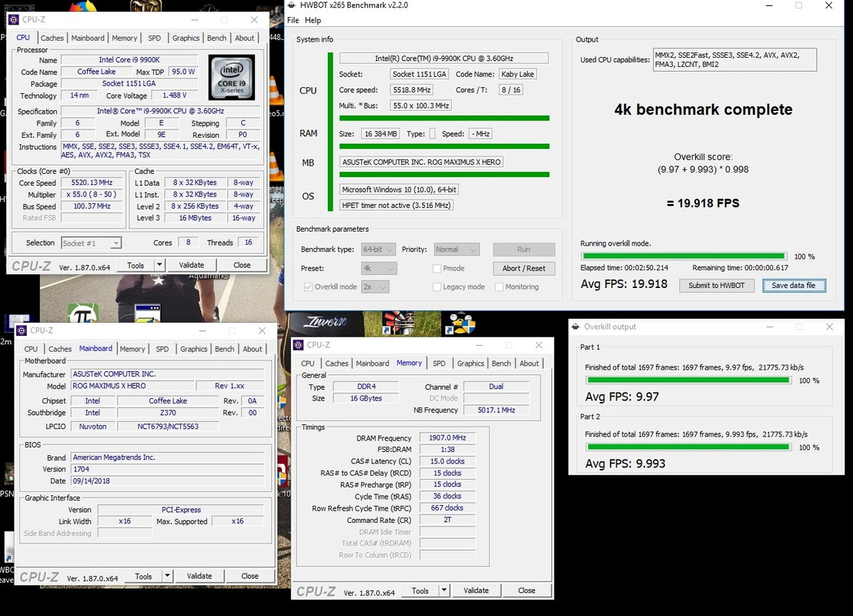This screenshot has width=853, height=616.
Task: Click the "4k benchmark complete" heading
Action: tap(704, 109)
